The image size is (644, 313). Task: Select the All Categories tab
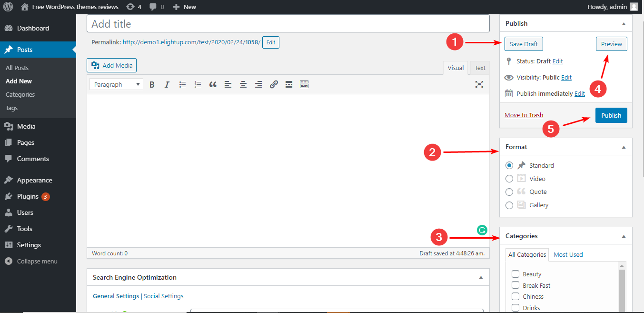pos(527,254)
